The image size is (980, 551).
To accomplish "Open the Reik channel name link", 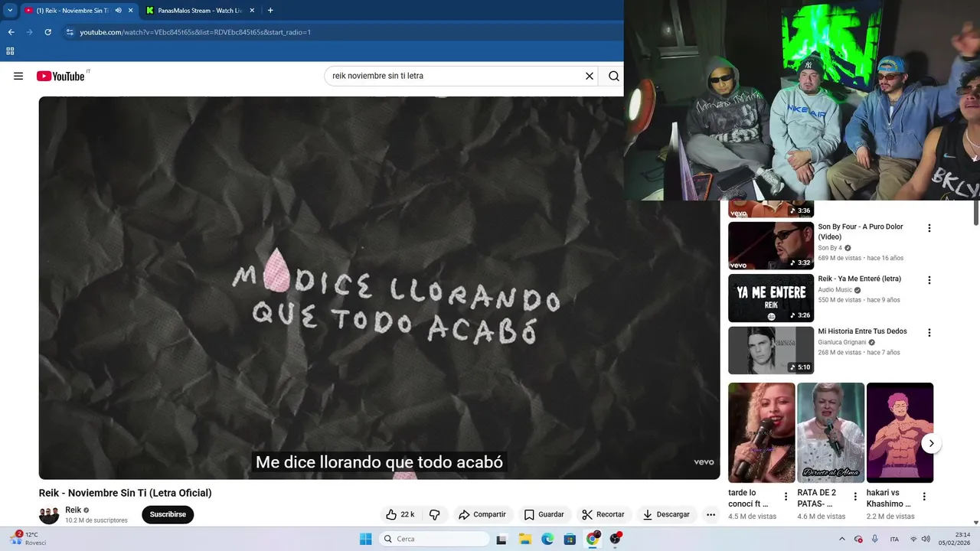I will click(x=73, y=510).
